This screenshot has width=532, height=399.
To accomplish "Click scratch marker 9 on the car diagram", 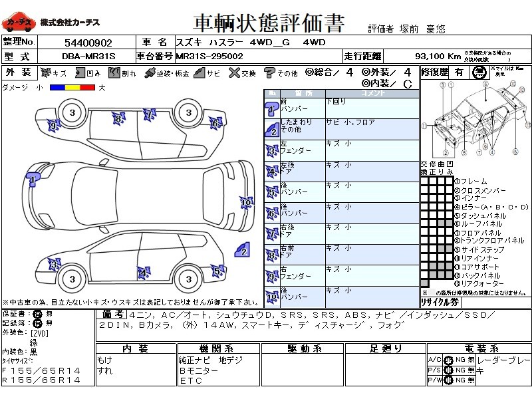I will (x=53, y=126).
